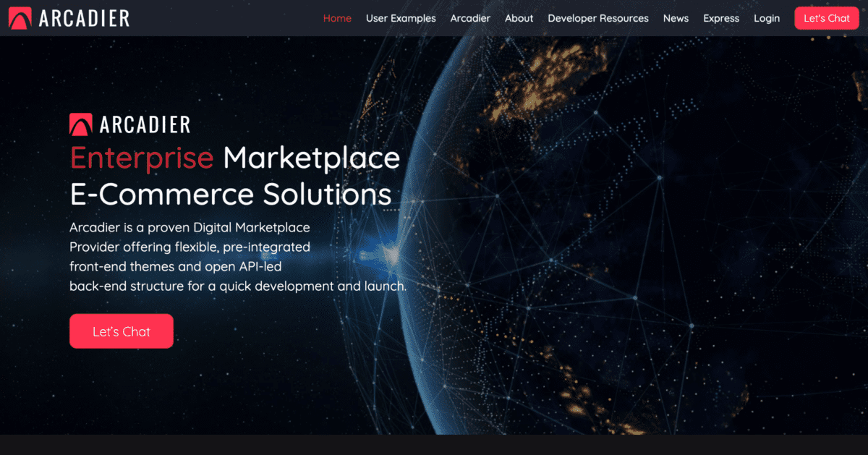The image size is (868, 455).
Task: Click the Let's Chat button below hero text
Action: pos(122,331)
